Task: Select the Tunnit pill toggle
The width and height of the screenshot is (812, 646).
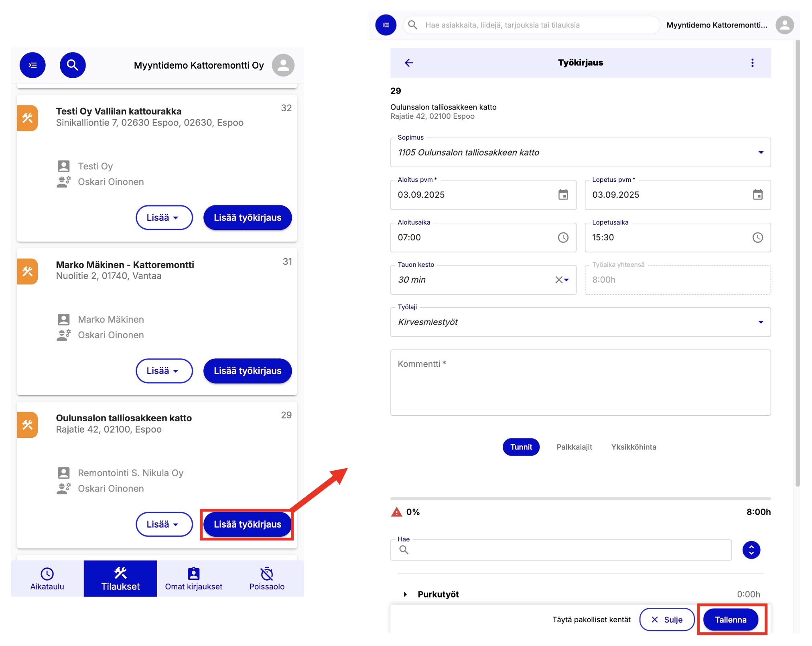Action: (521, 447)
